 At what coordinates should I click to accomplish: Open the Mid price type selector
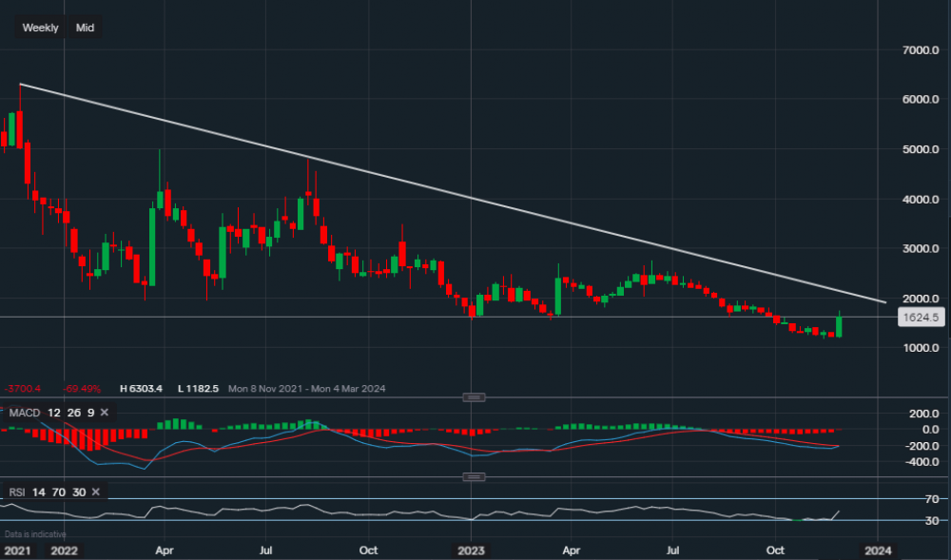coord(85,28)
